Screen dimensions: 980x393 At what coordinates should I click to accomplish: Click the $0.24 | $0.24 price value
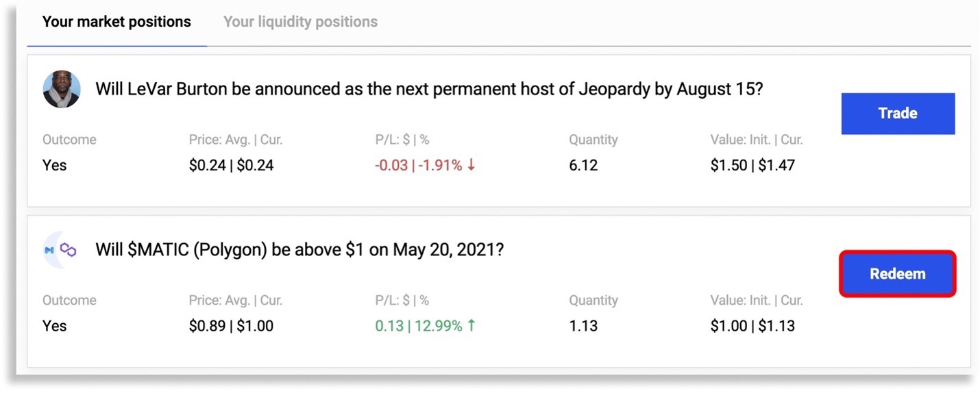tap(231, 166)
